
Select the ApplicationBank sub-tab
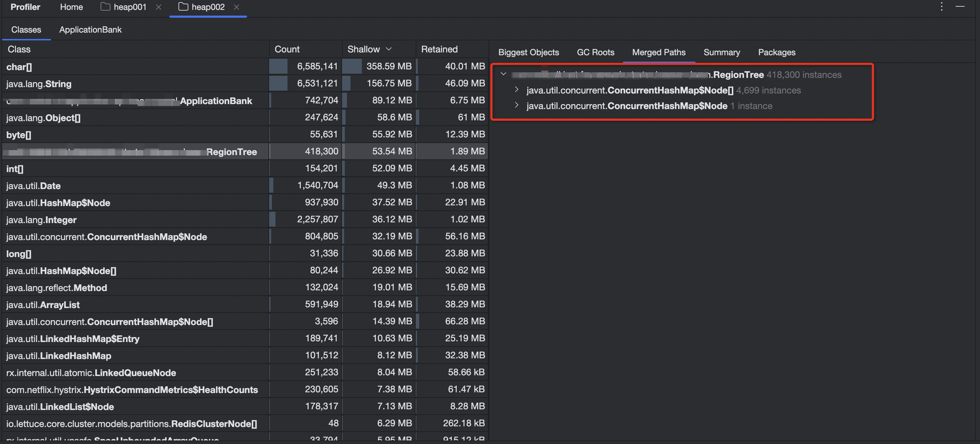tap(90, 29)
